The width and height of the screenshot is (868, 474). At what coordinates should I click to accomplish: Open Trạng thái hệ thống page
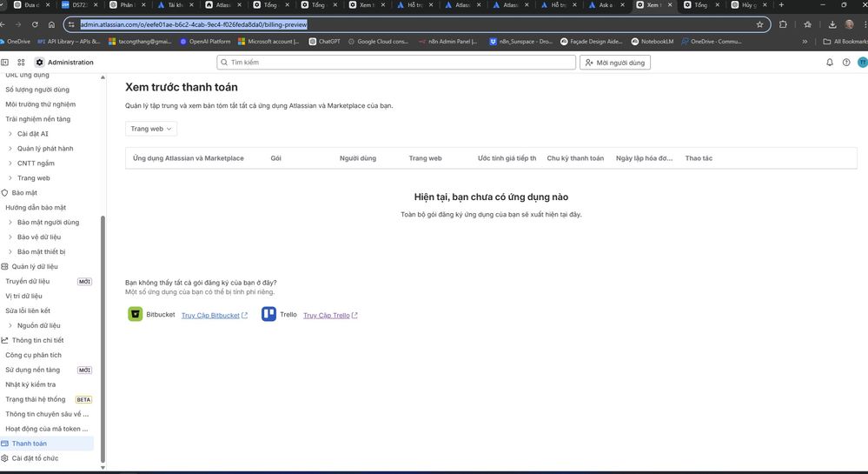(x=36, y=399)
